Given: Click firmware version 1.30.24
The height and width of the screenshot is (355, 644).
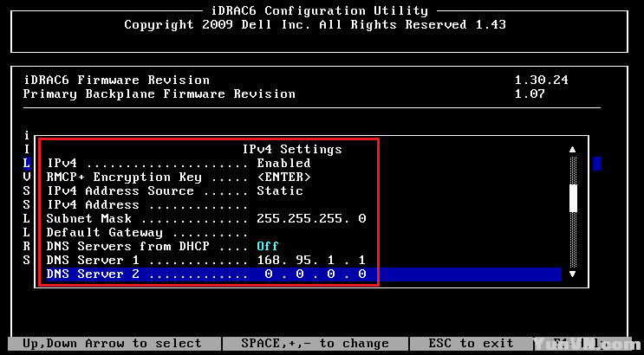Looking at the screenshot, I should coord(542,80).
